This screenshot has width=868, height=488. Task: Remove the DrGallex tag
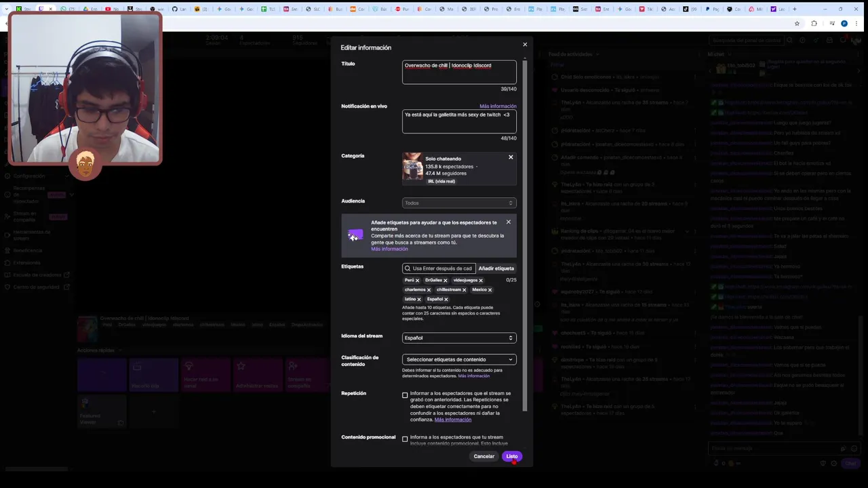coord(446,281)
